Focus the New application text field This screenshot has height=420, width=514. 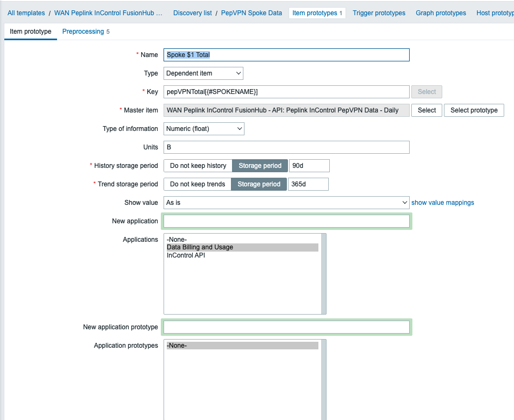[x=286, y=221]
